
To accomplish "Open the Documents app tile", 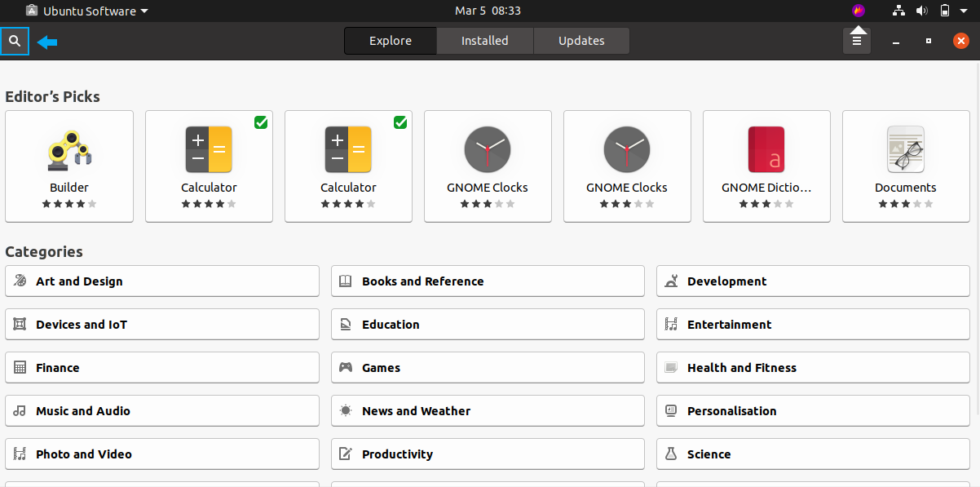I will click(906, 166).
